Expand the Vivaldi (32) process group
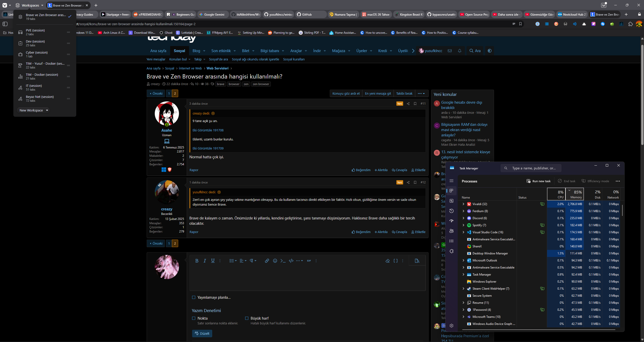The image size is (644, 342). pos(463,204)
